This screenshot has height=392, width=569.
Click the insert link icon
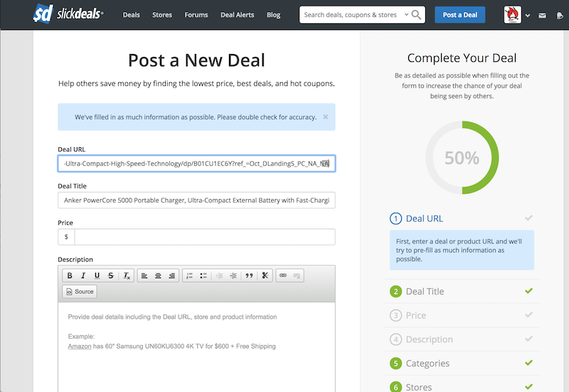[x=282, y=275]
